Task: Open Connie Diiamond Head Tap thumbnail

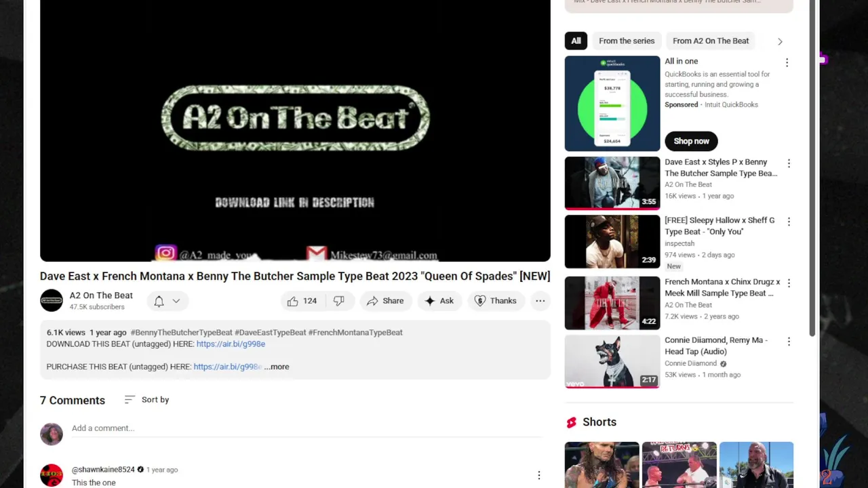Action: 612,361
